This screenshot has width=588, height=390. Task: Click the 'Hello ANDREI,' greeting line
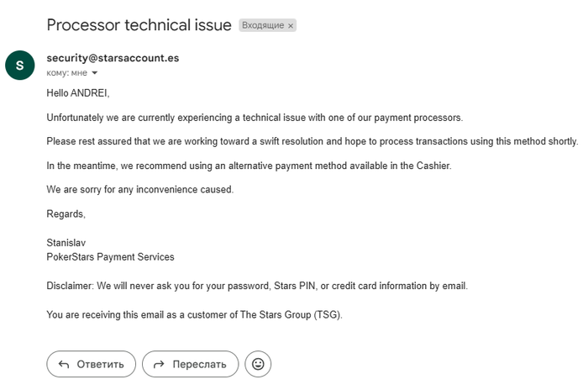[x=78, y=93]
